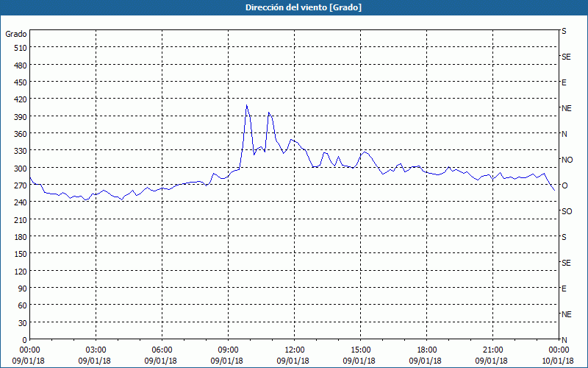Click the 'NE' compass label between 30 and 60
This screenshot has height=368, width=588.
[566, 314]
